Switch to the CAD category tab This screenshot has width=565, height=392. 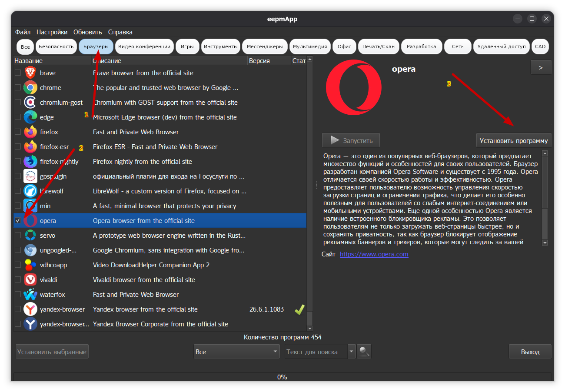click(x=540, y=47)
